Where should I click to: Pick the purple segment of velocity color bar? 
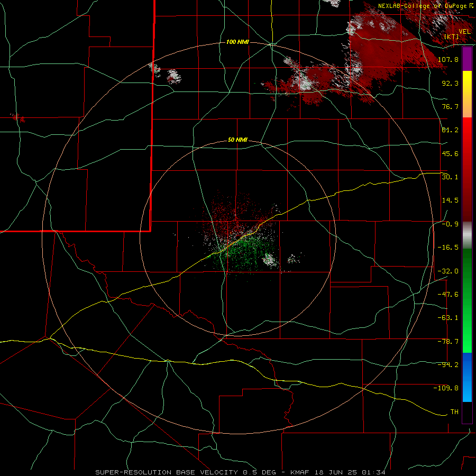tap(467, 59)
